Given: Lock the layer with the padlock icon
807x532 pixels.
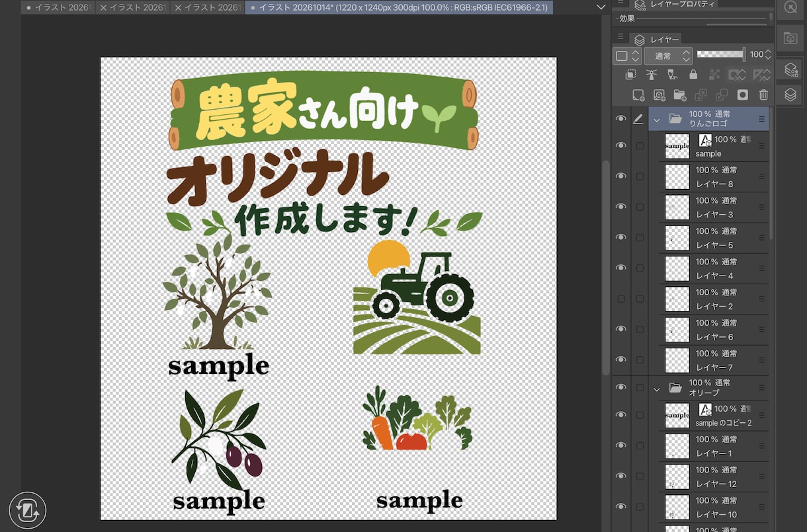Looking at the screenshot, I should (x=693, y=75).
